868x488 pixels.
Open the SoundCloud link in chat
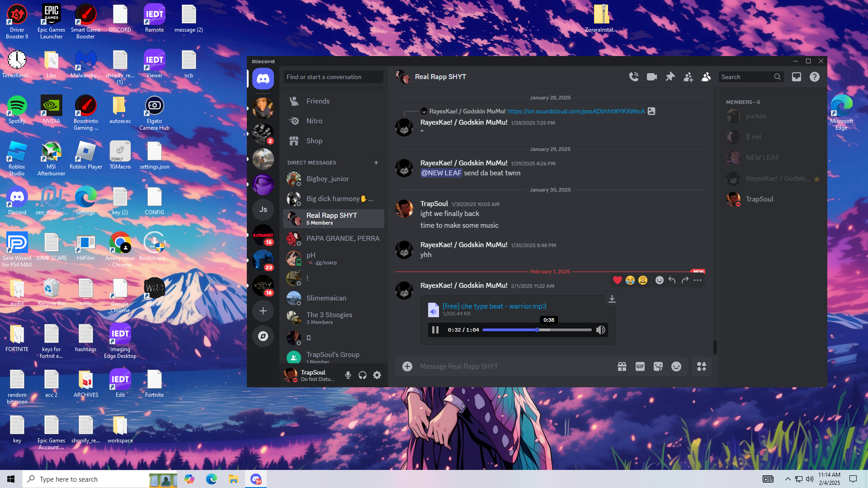576,111
